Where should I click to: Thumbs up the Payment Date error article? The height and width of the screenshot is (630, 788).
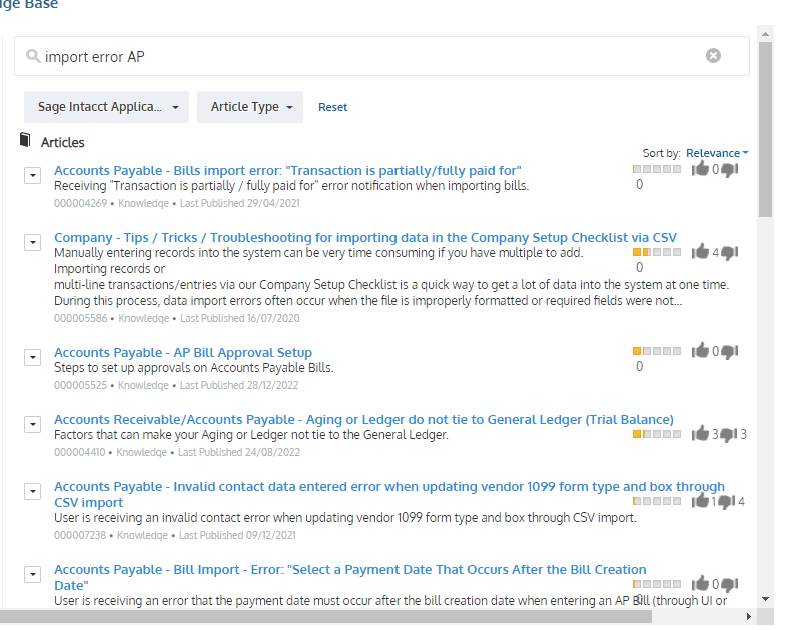tap(700, 583)
